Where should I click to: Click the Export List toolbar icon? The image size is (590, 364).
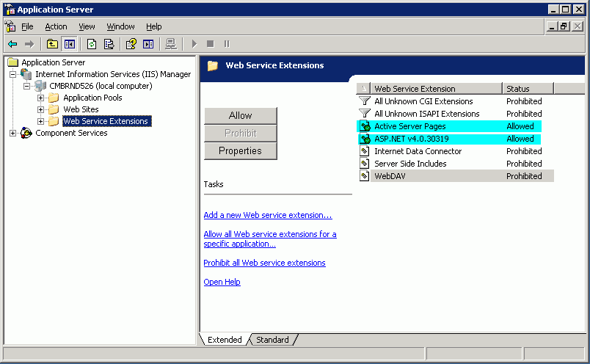click(x=109, y=45)
